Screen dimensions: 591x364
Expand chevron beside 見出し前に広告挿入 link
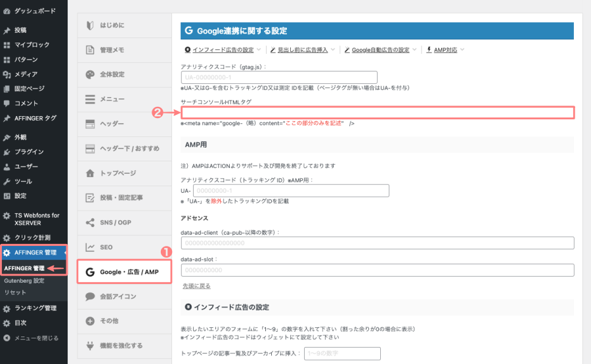(332, 50)
